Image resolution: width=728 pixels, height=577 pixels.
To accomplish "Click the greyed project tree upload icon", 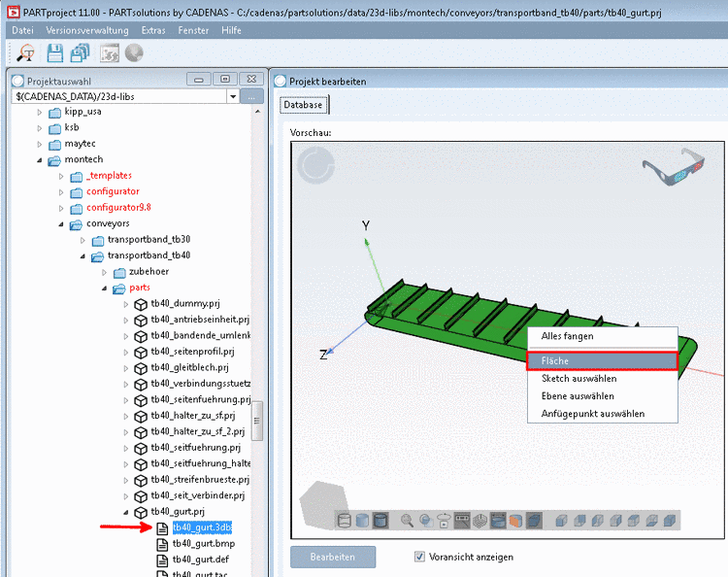I will point(110,53).
